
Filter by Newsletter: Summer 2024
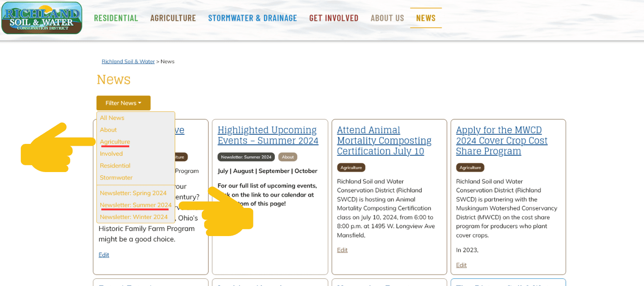136,205
